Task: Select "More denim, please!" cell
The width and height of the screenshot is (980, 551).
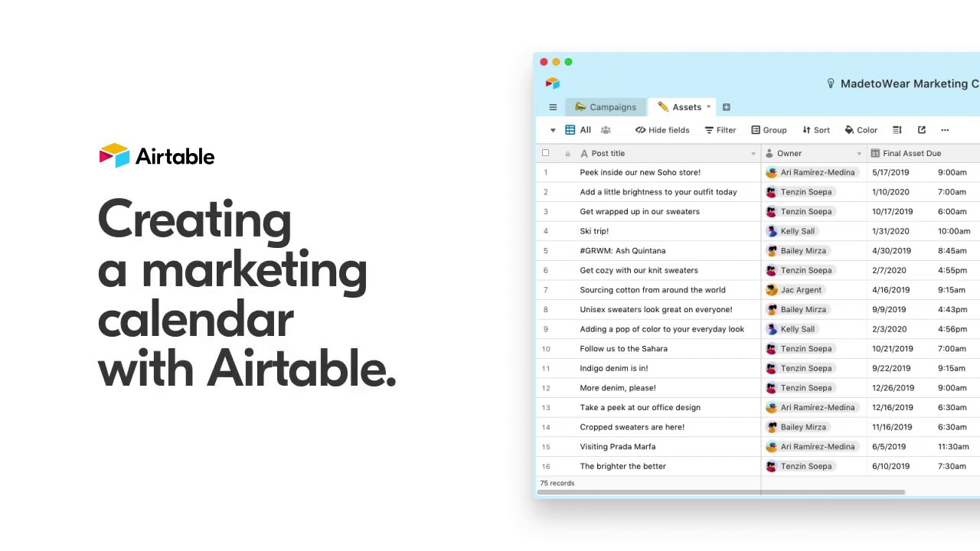Action: [x=618, y=388]
